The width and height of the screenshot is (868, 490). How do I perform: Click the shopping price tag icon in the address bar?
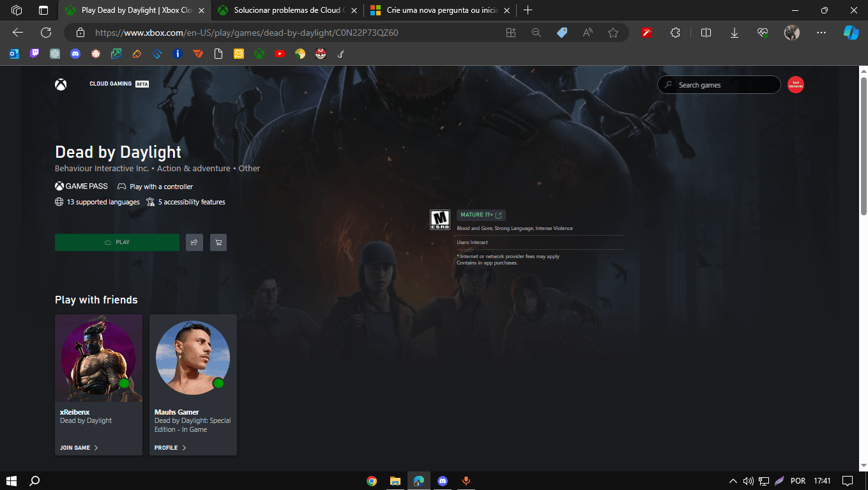click(x=562, y=33)
